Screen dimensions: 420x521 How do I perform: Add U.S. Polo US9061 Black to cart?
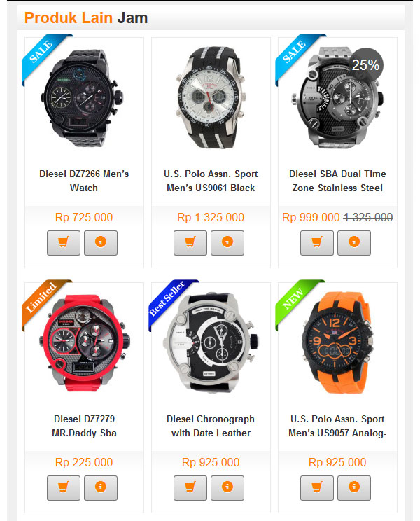pos(190,243)
